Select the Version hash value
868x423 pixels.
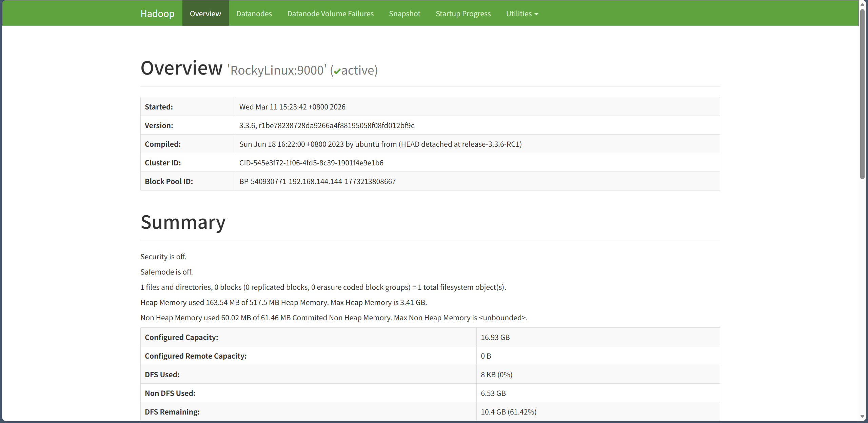pyautogui.click(x=327, y=125)
